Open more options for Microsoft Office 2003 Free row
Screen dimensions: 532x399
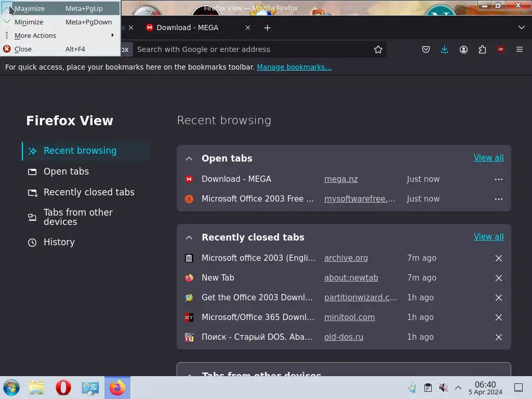click(498, 199)
